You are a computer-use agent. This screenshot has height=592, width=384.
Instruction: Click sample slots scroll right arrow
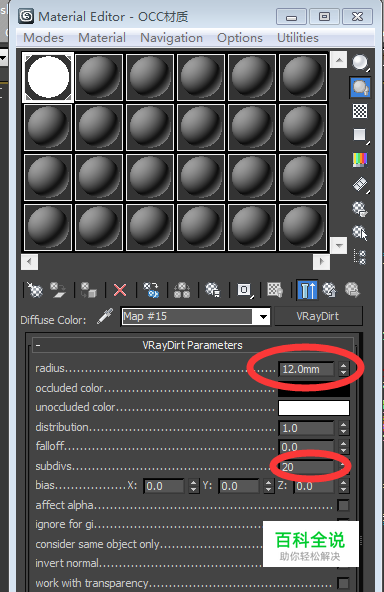321,262
